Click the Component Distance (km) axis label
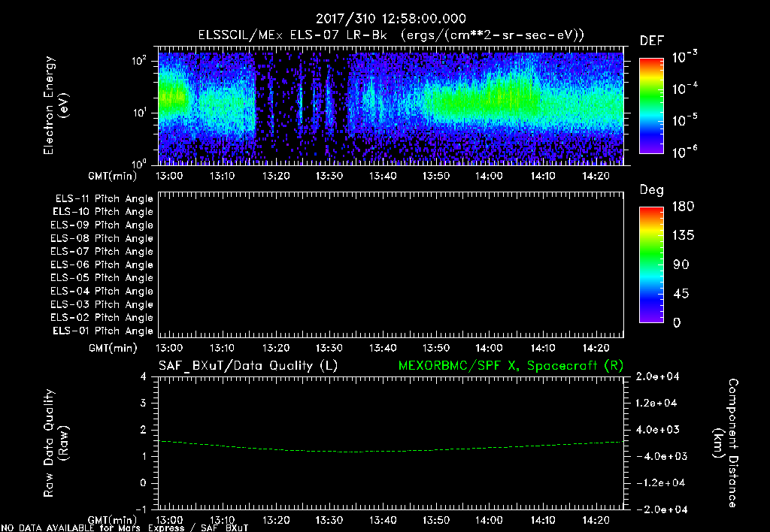The image size is (770, 532). point(726,443)
